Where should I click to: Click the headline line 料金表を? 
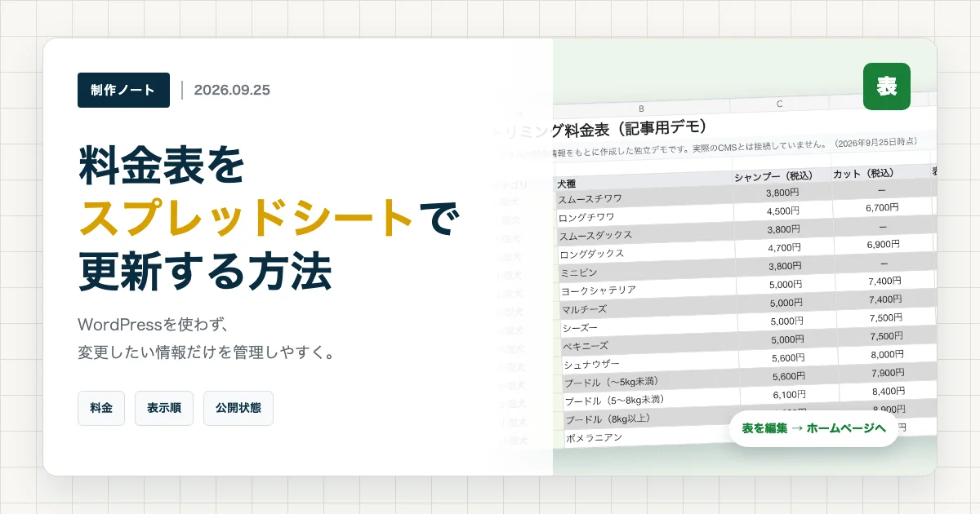162,166
